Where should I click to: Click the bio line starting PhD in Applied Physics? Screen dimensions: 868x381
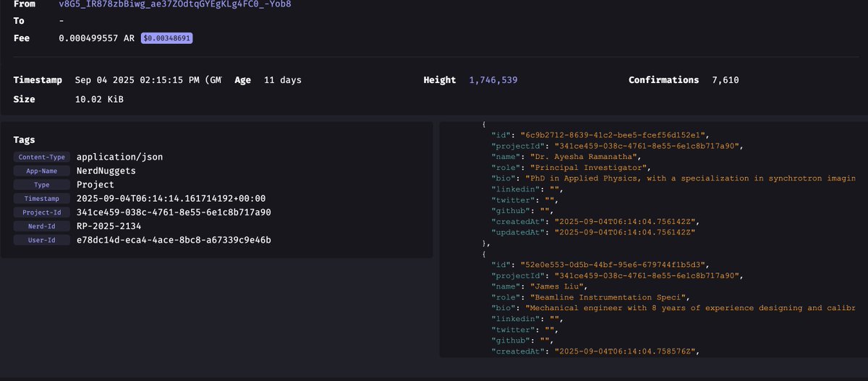pyautogui.click(x=673, y=178)
